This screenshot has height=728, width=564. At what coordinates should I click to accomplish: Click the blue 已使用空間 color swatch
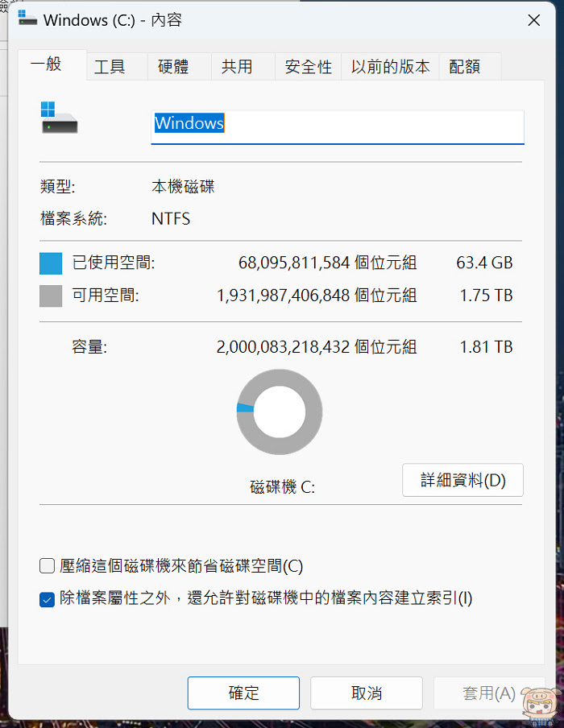pos(51,263)
